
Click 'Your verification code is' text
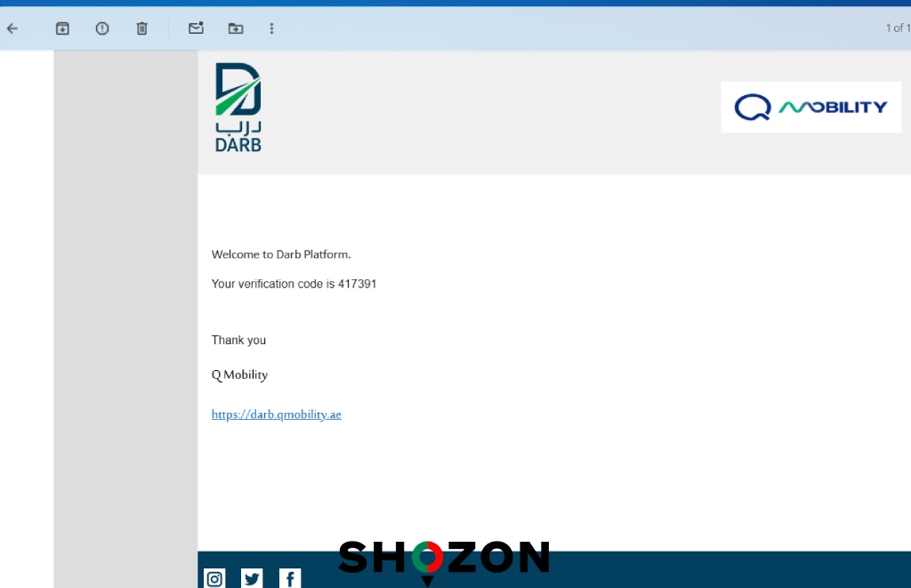pos(272,284)
